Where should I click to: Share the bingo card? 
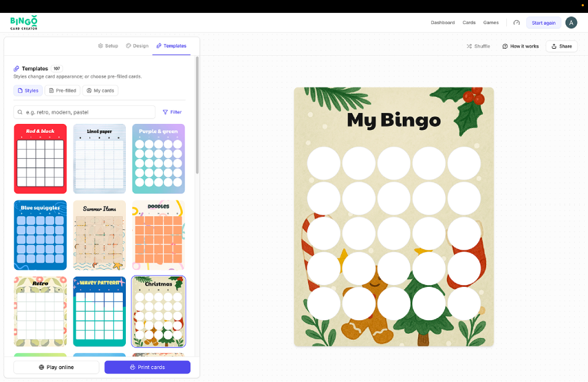point(561,46)
